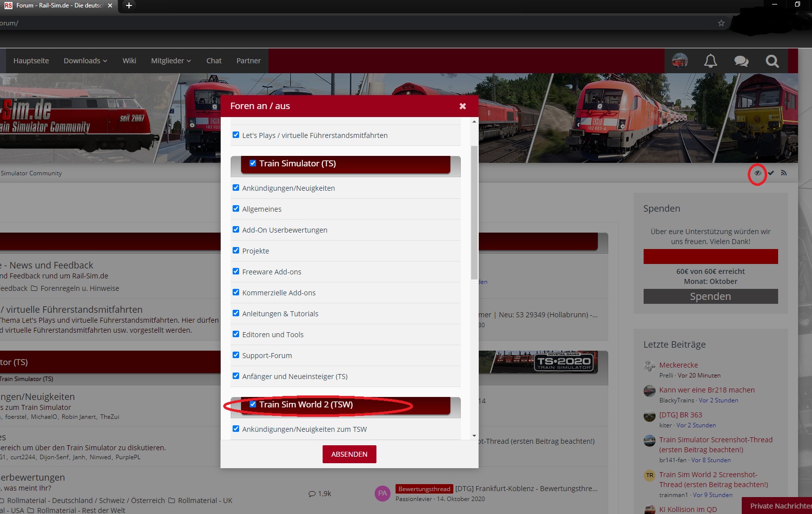Image resolution: width=812 pixels, height=514 pixels.
Task: Uncheck Ankündigungen/Neuigkeiten zum TSW
Action: [x=236, y=429]
